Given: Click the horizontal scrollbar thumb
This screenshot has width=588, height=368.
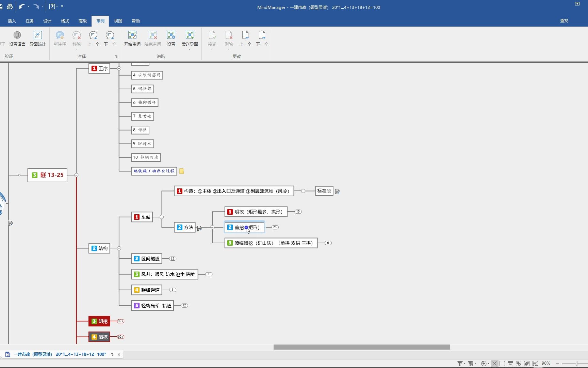Looking at the screenshot, I should pos(362,347).
